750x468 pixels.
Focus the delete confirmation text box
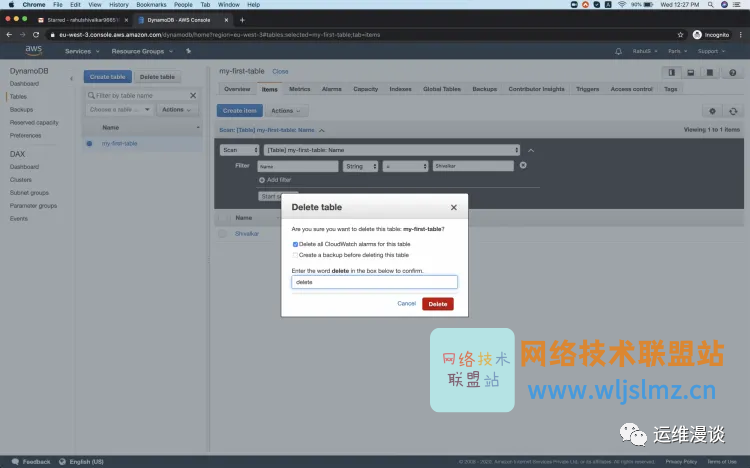coord(375,282)
